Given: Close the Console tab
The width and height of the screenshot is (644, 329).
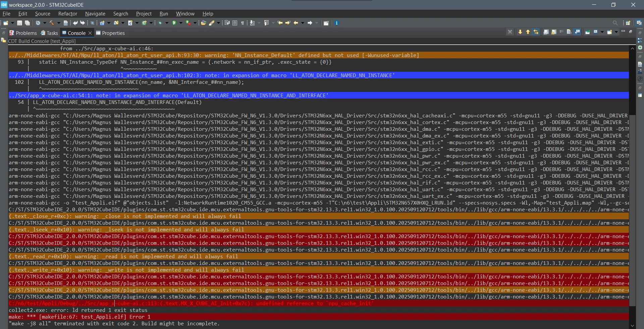Looking at the screenshot, I should 90,33.
